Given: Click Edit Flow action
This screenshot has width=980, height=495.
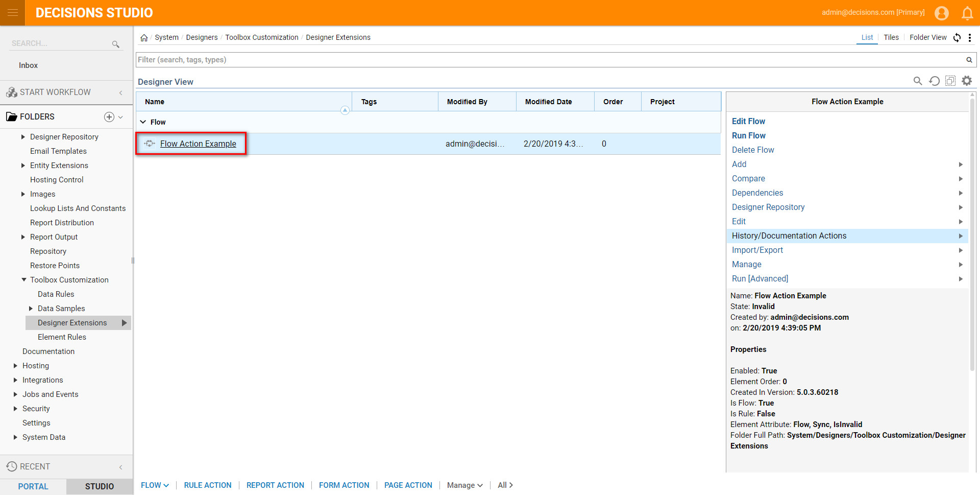Looking at the screenshot, I should tap(748, 122).
